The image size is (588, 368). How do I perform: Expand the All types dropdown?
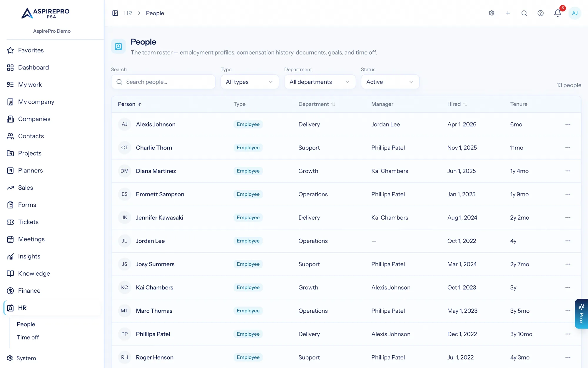250,82
